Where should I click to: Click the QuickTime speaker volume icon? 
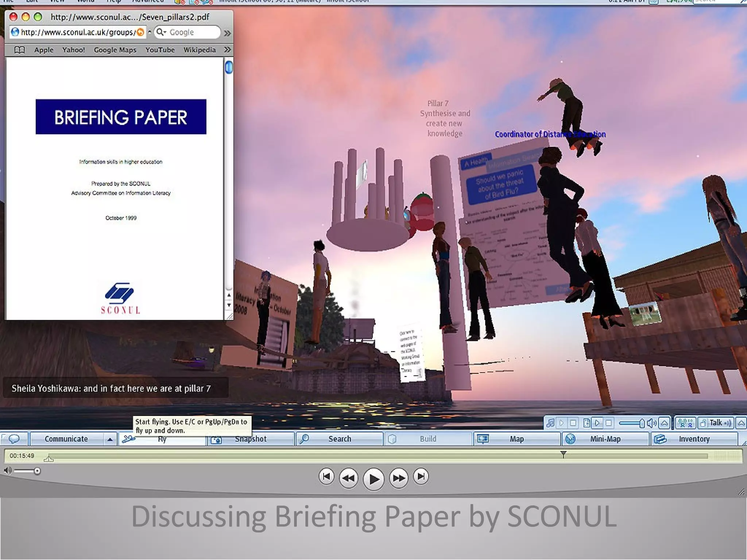click(x=7, y=471)
